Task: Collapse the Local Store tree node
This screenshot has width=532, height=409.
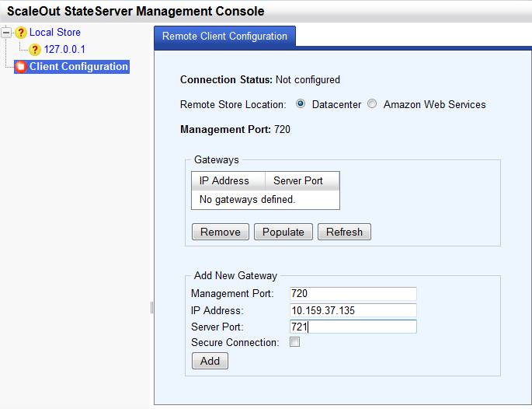Action: point(5,33)
